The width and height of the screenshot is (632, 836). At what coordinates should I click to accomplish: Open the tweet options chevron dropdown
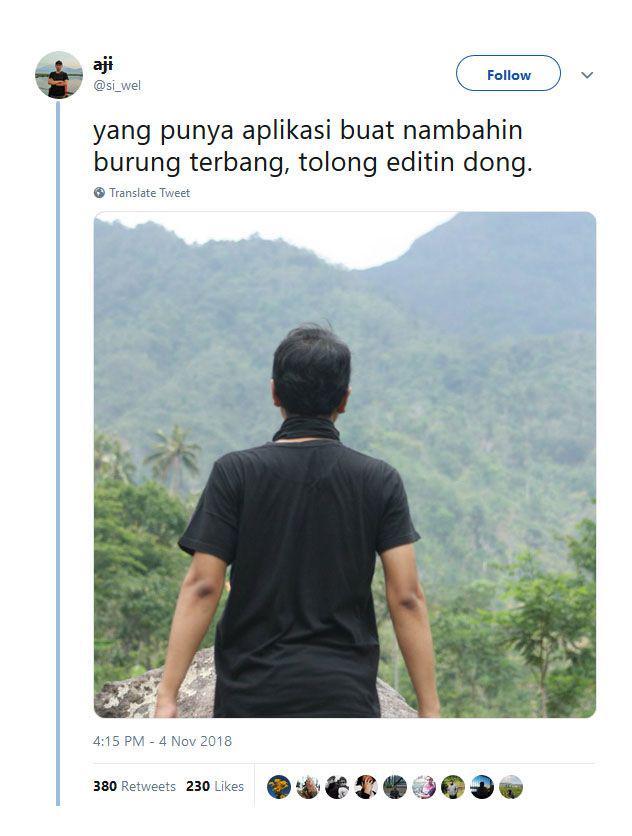tap(587, 75)
